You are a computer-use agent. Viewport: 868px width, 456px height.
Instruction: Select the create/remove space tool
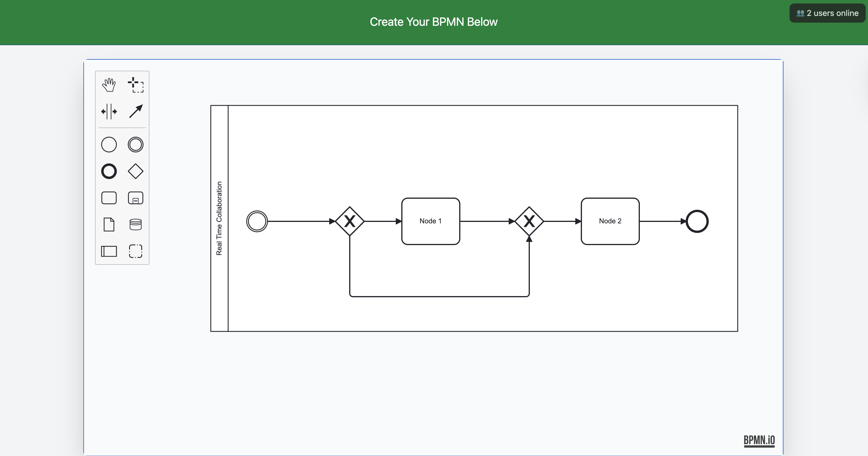pyautogui.click(x=109, y=111)
